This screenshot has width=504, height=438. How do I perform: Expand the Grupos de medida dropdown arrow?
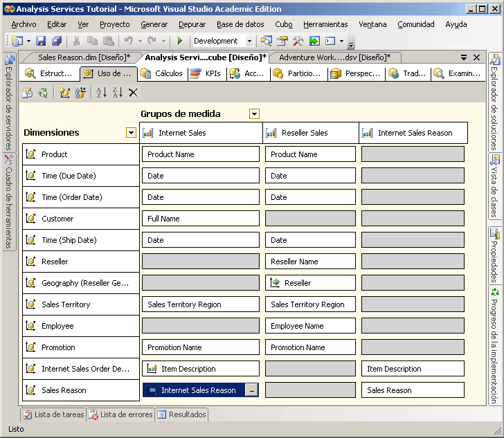pyautogui.click(x=254, y=114)
